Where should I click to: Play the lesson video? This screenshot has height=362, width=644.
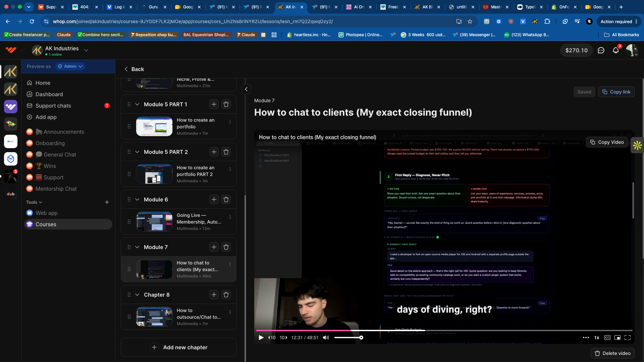[x=261, y=338]
